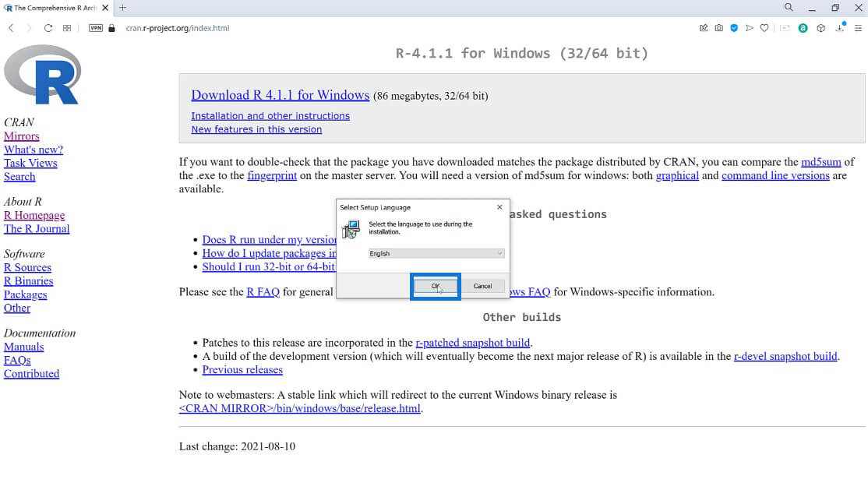Click Download R 4.1.1 for Windows link

point(280,95)
